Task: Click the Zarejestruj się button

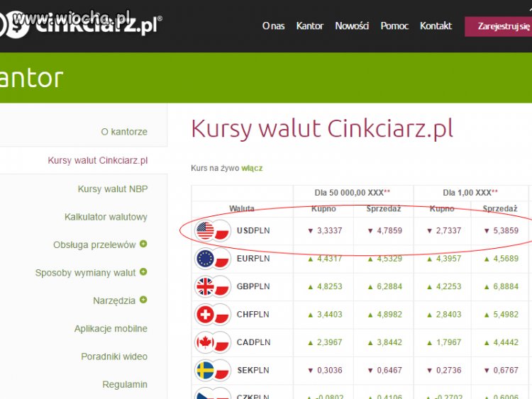Action: 499,26
